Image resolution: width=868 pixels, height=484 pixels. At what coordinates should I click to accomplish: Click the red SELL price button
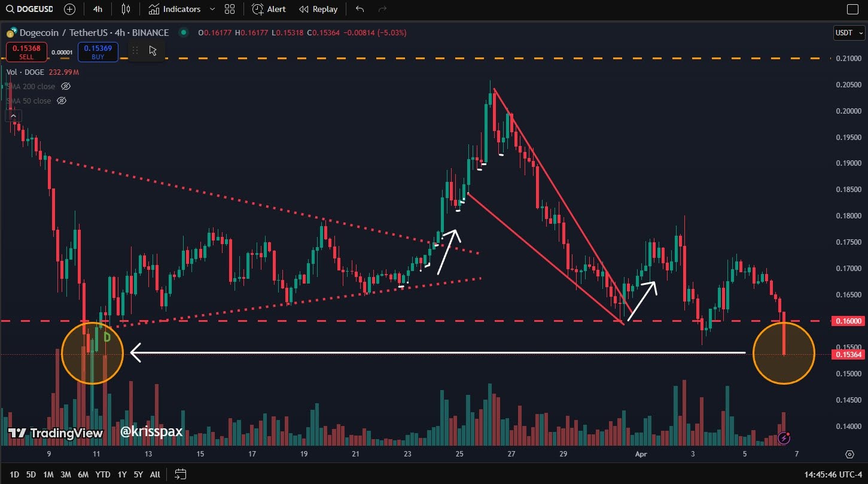tap(26, 52)
